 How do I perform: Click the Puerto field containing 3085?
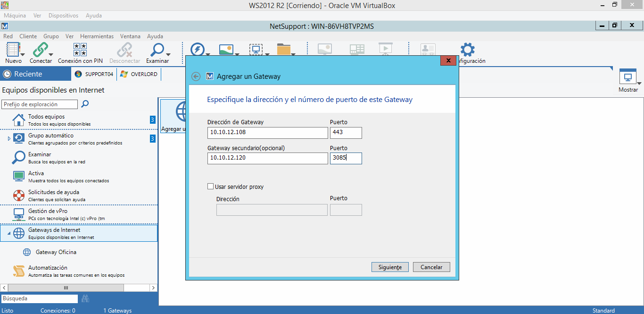coord(346,158)
